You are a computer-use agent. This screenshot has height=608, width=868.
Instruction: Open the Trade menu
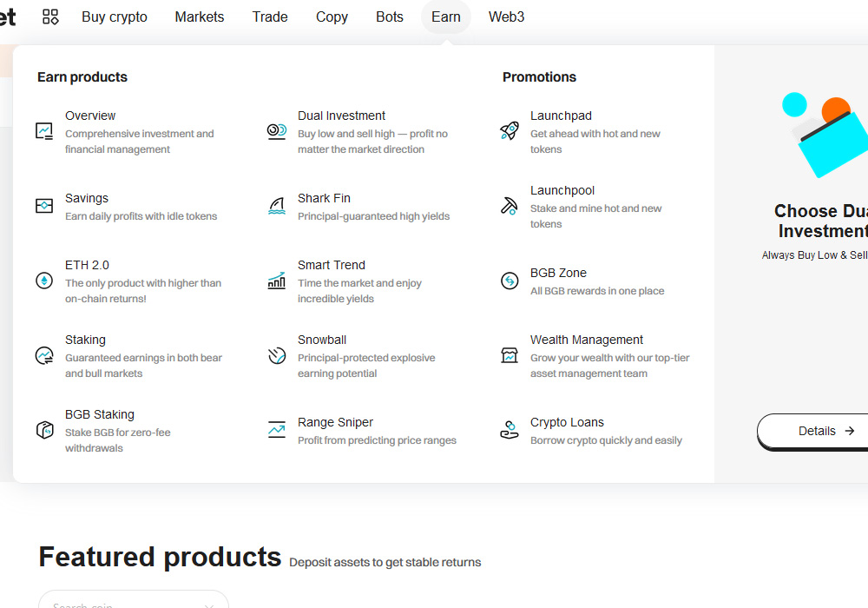[x=270, y=17]
